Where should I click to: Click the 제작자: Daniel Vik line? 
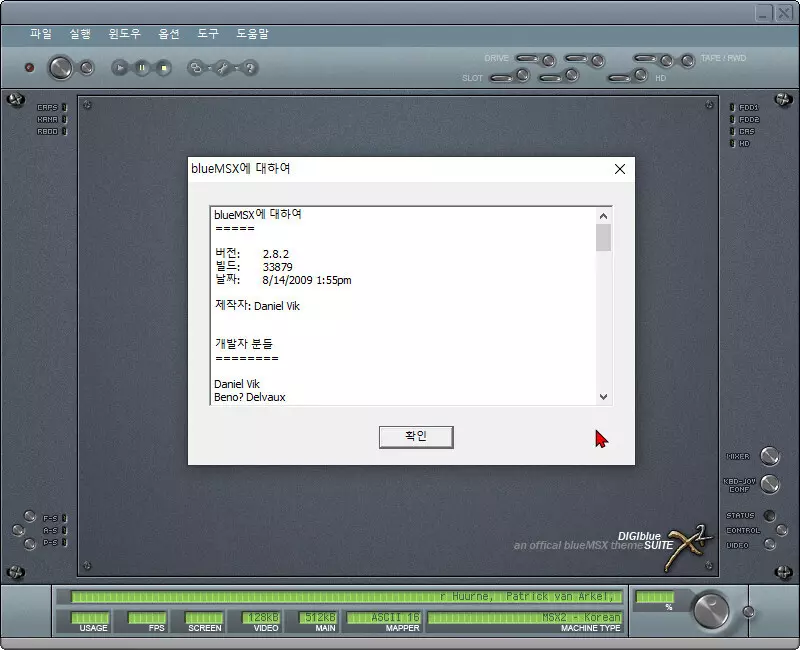click(x=257, y=306)
